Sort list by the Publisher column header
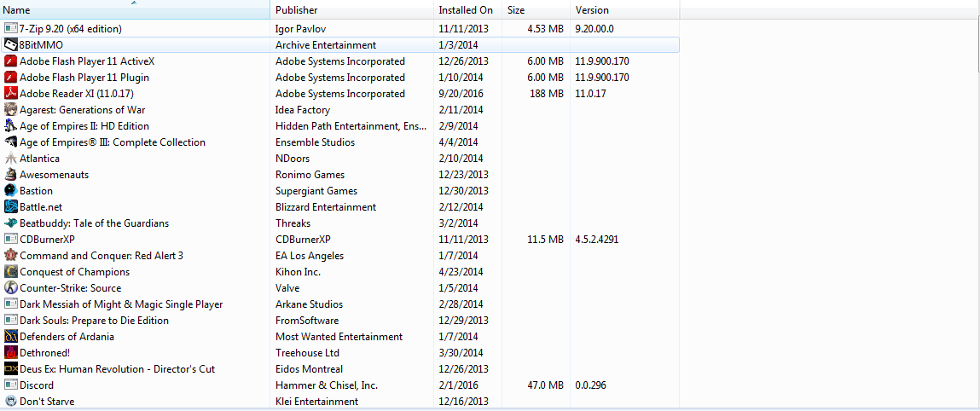Image resolution: width=980 pixels, height=411 pixels. [x=352, y=10]
